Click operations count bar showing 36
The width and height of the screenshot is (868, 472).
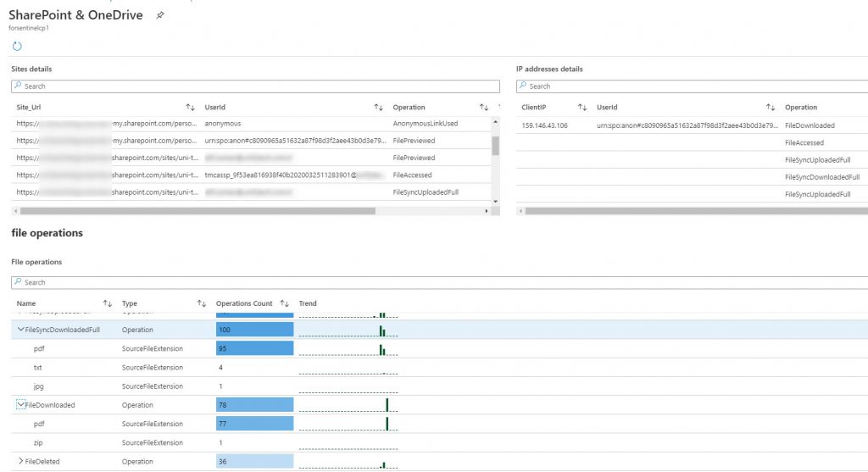coord(254,461)
